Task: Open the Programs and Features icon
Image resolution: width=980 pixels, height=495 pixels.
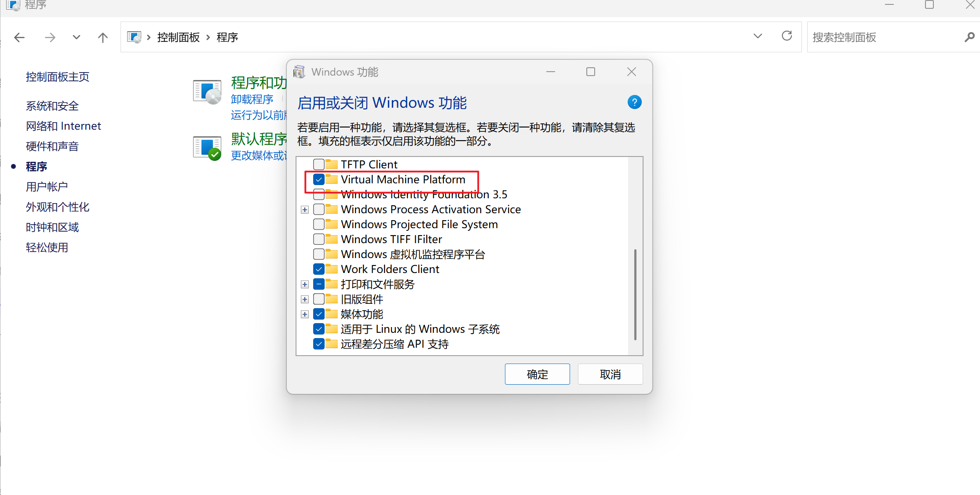Action: pyautogui.click(x=207, y=92)
